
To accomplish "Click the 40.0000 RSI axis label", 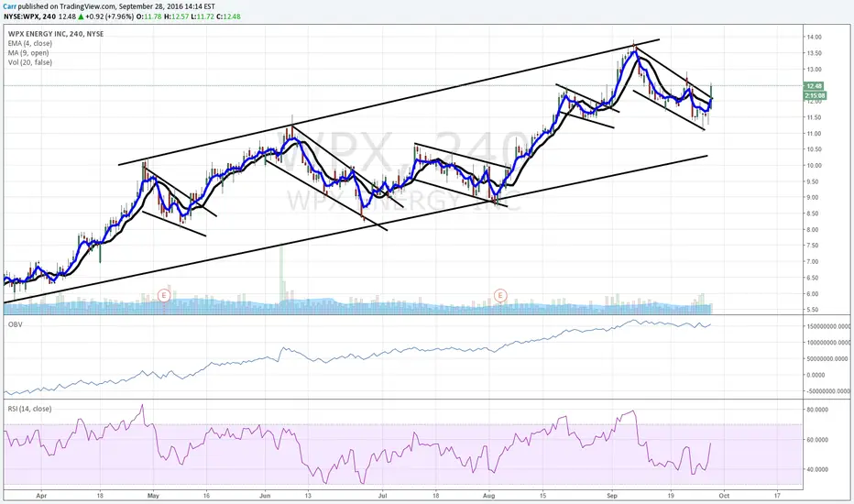I will [817, 469].
